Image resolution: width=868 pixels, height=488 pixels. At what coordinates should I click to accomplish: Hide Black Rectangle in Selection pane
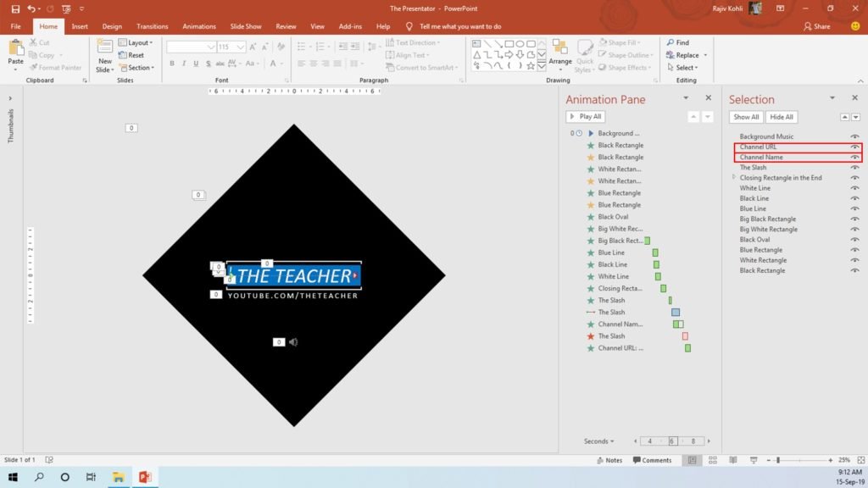click(x=854, y=270)
